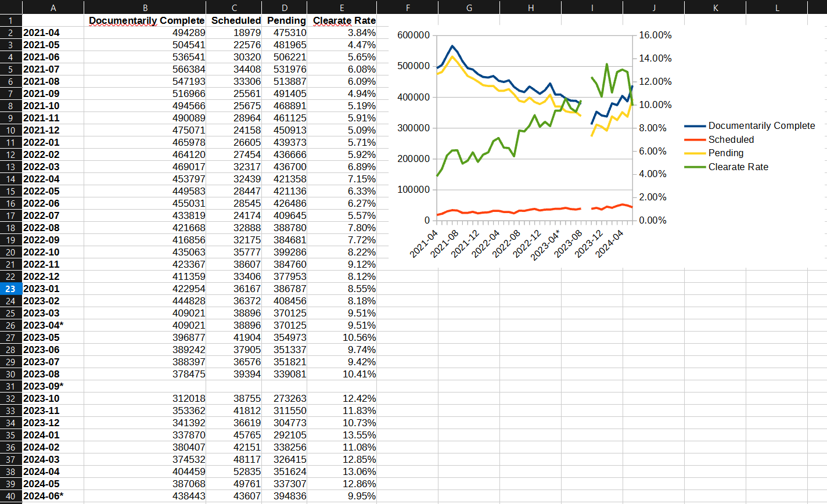Select the 2021-07 date cell
The height and width of the screenshot is (504, 827).
(53, 69)
